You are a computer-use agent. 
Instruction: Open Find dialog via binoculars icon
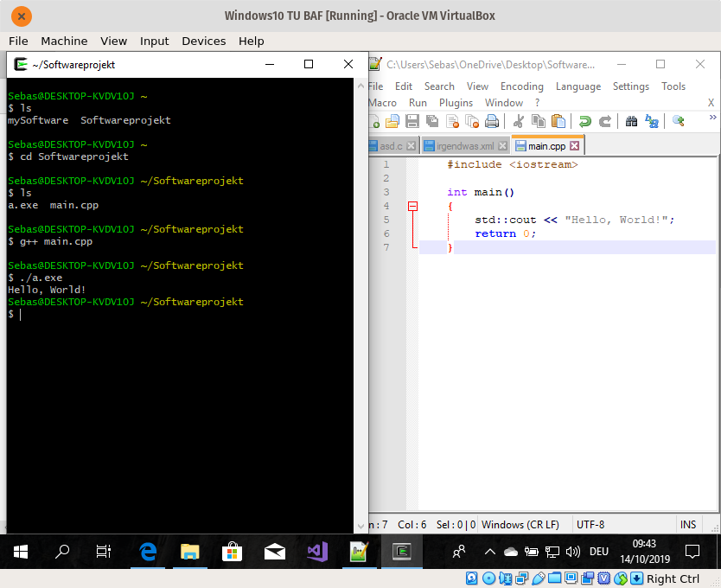pyautogui.click(x=631, y=121)
